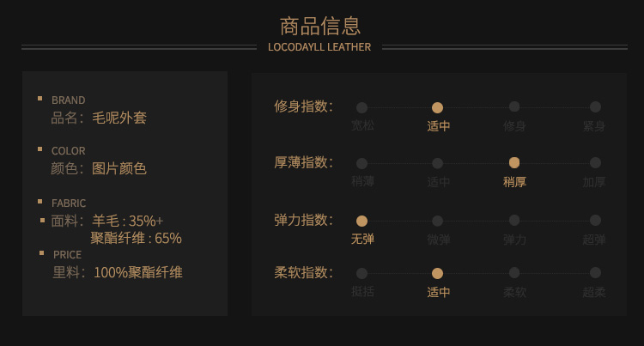Image resolution: width=644 pixels, height=346 pixels.
Task: Click the LOCODAYLL LEATHER subtitle
Action: coord(319,47)
